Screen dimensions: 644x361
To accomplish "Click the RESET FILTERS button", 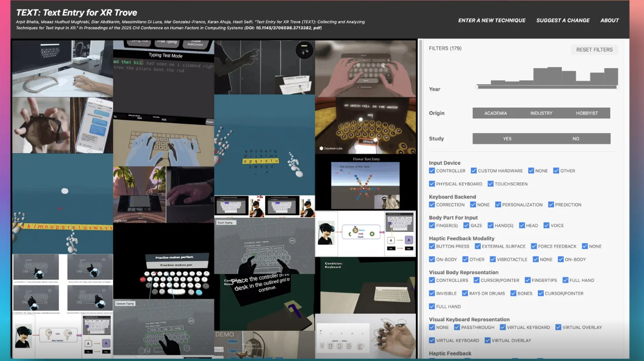I will click(594, 49).
